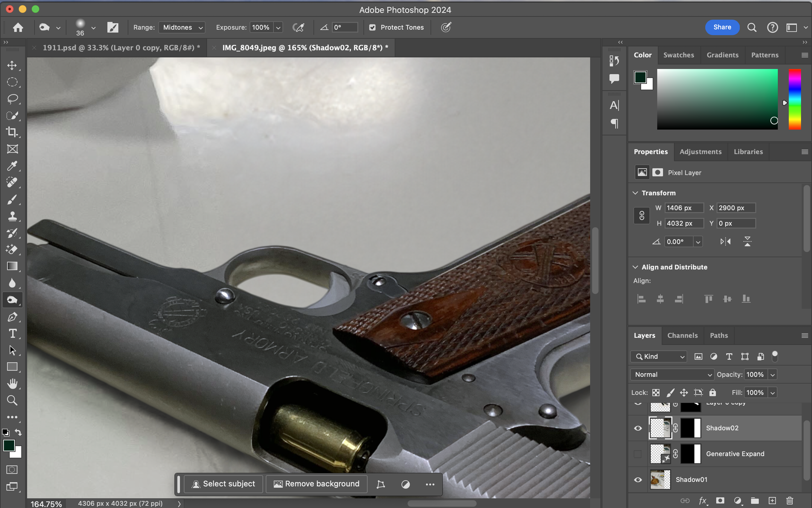The height and width of the screenshot is (508, 812).
Task: Hide the Shadow02 layer
Action: (638, 428)
